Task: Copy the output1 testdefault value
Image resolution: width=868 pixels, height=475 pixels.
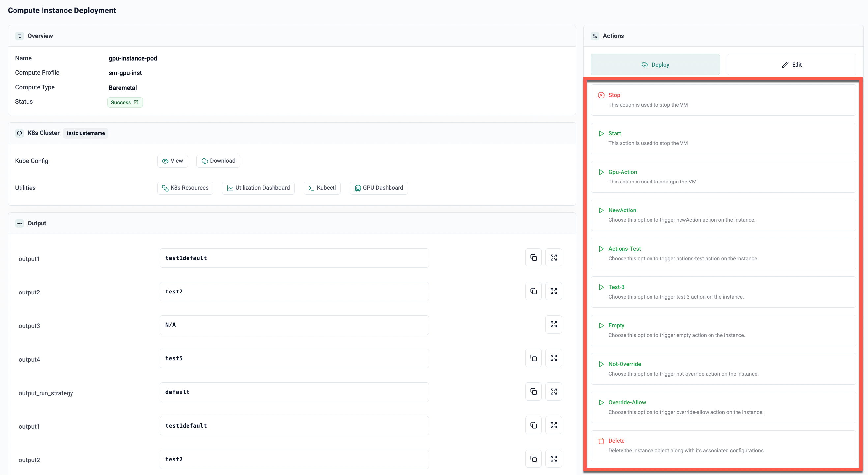Action: [x=533, y=258]
